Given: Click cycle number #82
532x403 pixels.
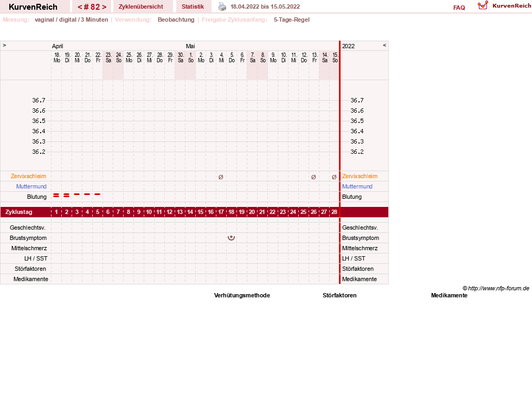Looking at the screenshot, I should click(x=92, y=7).
